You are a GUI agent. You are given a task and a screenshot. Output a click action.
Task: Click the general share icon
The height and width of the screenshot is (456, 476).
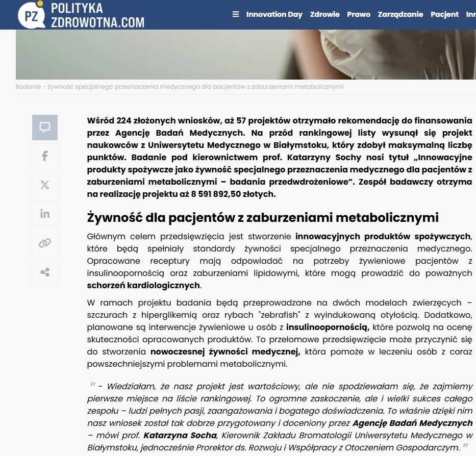tap(45, 272)
